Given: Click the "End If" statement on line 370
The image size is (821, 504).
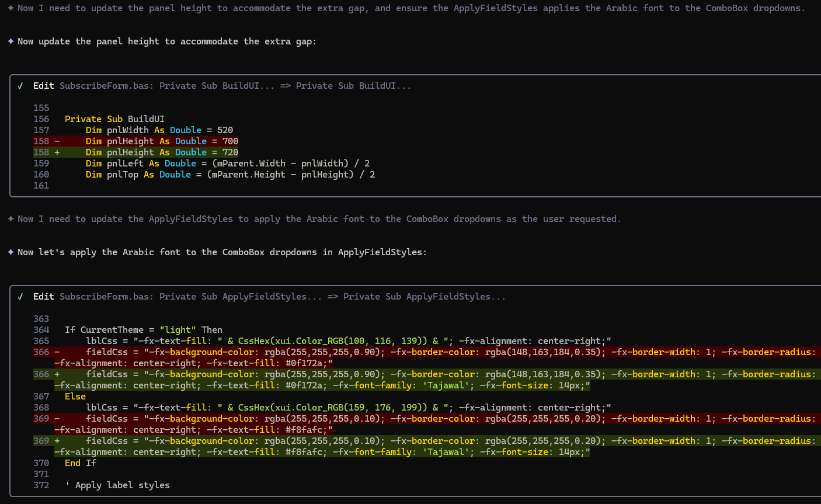Looking at the screenshot, I should (x=81, y=463).
